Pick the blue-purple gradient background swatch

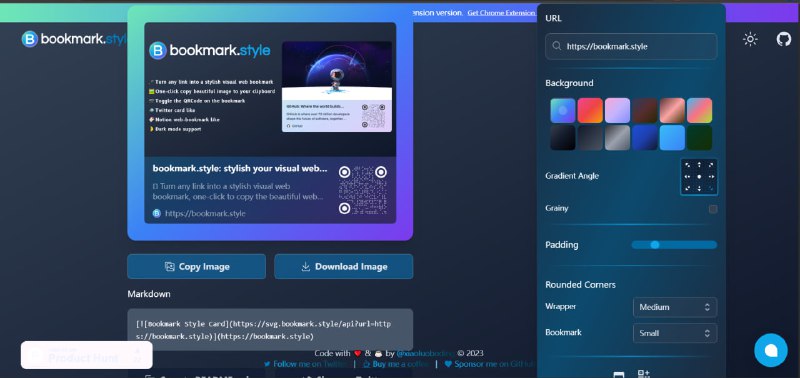(563, 111)
